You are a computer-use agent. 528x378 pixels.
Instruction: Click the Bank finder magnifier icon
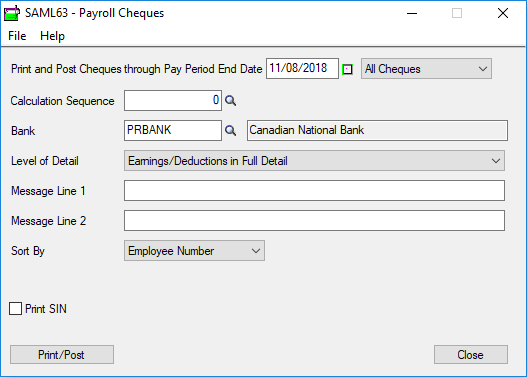tap(230, 131)
